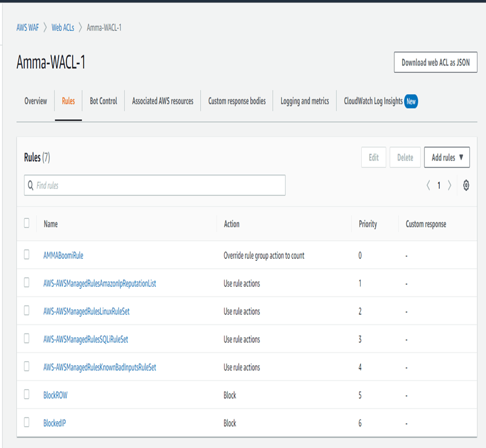Viewport: 486px width, 448px height.
Task: Open the Bot Control tab
Action: coord(103,101)
